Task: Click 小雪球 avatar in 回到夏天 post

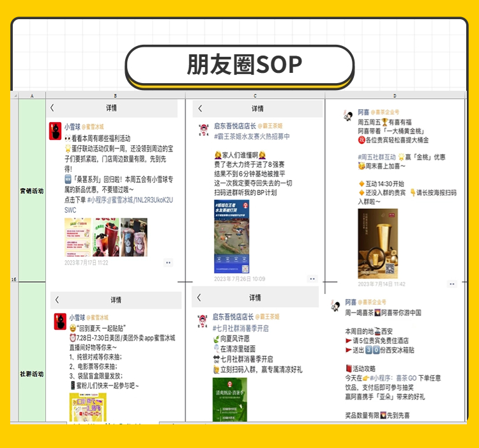Action: [x=60, y=321]
